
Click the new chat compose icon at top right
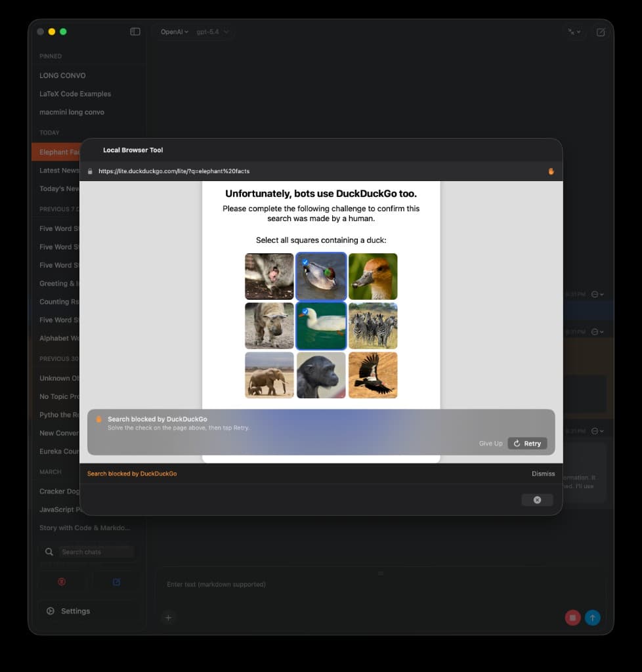pos(600,31)
